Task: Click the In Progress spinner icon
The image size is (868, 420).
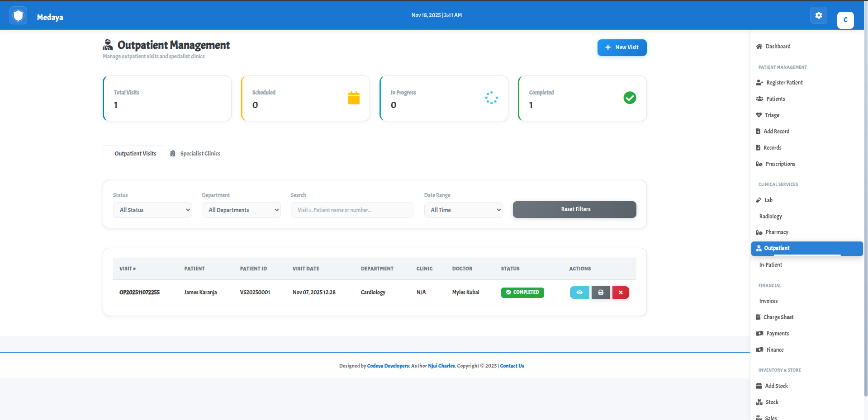Action: point(491,98)
